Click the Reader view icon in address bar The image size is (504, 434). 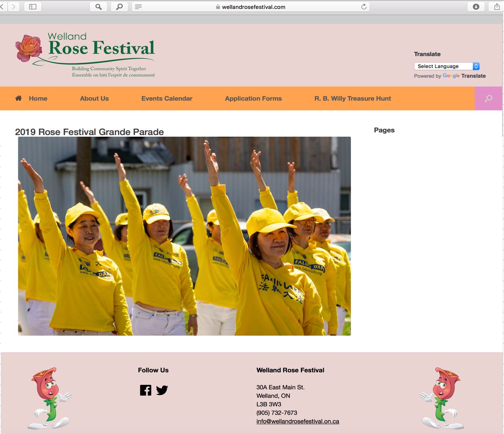point(138,7)
